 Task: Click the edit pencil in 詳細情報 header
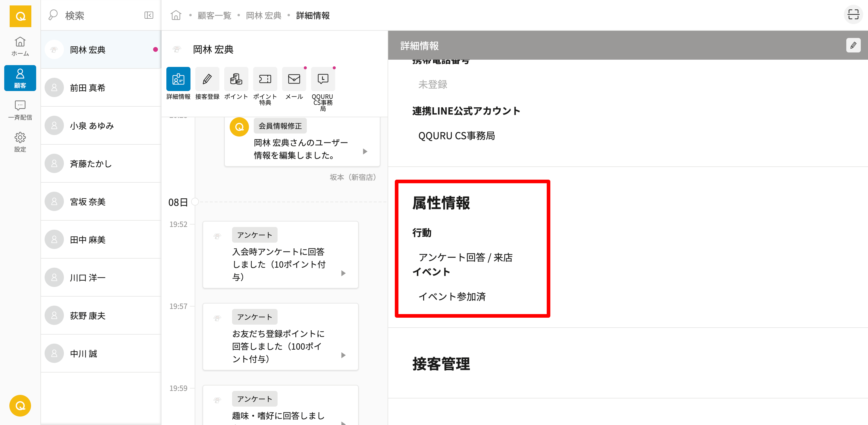pyautogui.click(x=853, y=45)
